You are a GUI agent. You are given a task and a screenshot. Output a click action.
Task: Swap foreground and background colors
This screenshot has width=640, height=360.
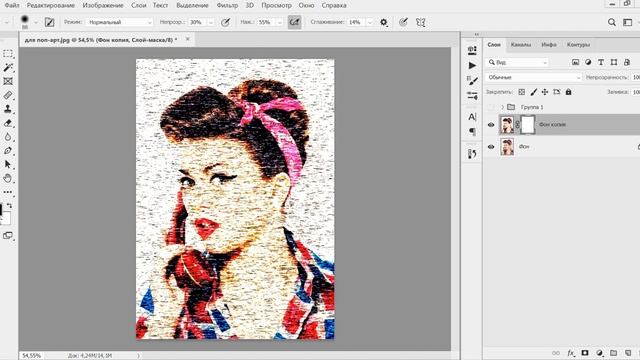[9, 205]
